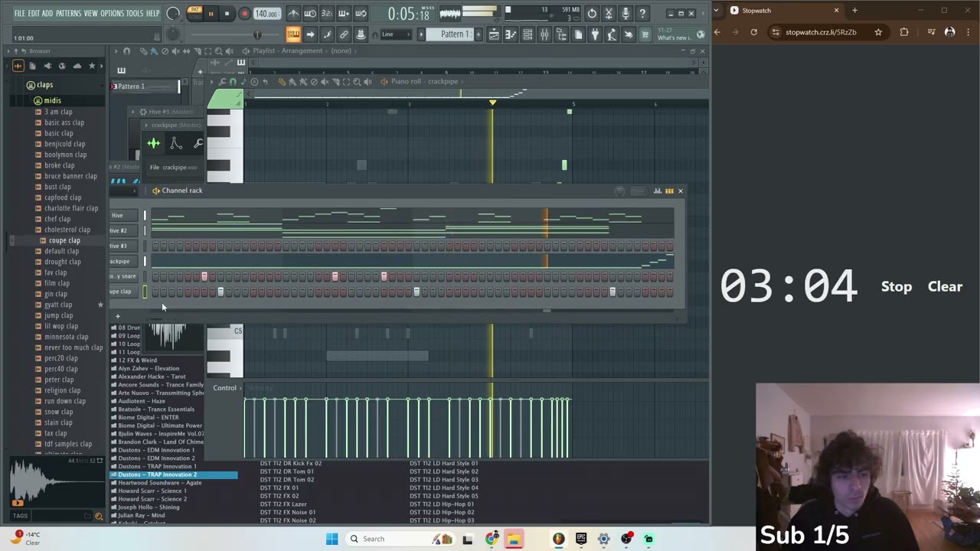Open the TOOLS menu
The height and width of the screenshot is (551, 980).
[x=135, y=14]
